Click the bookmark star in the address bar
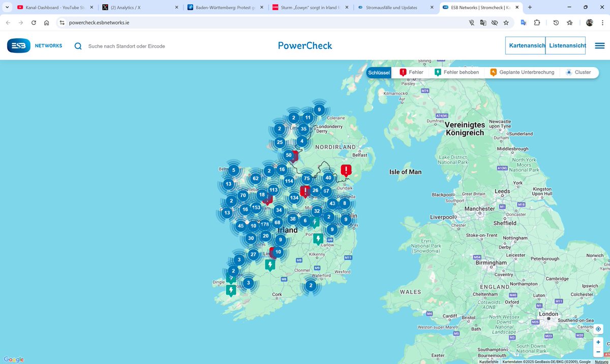Screen dimensions: 610x364 505,23
